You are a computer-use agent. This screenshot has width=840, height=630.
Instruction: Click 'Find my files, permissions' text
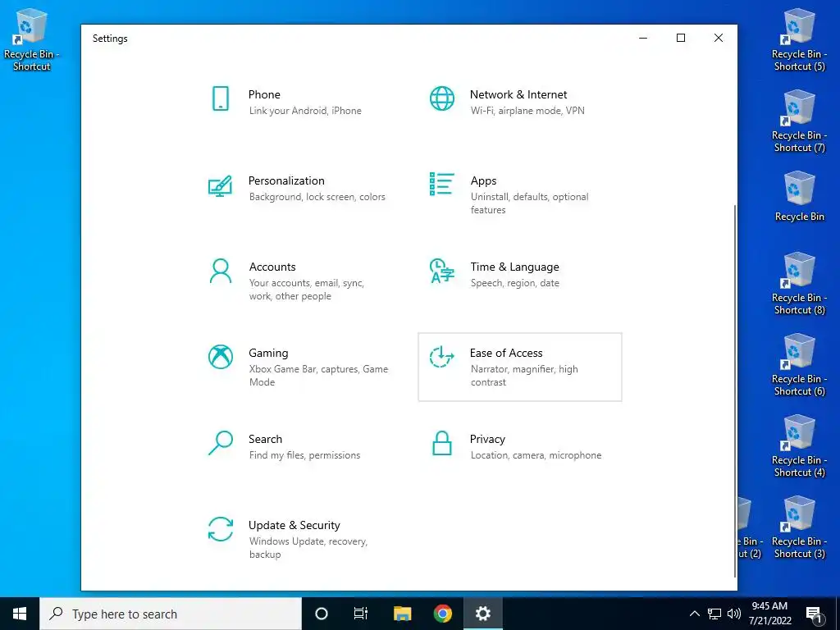coord(305,455)
